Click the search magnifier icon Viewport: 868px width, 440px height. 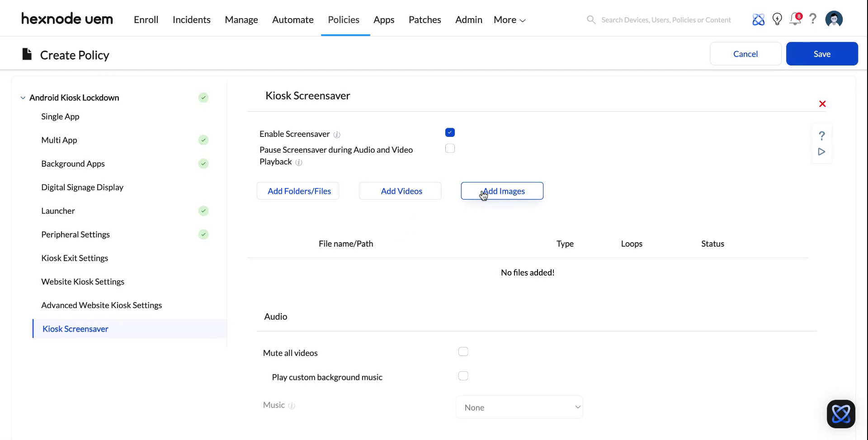click(x=591, y=19)
